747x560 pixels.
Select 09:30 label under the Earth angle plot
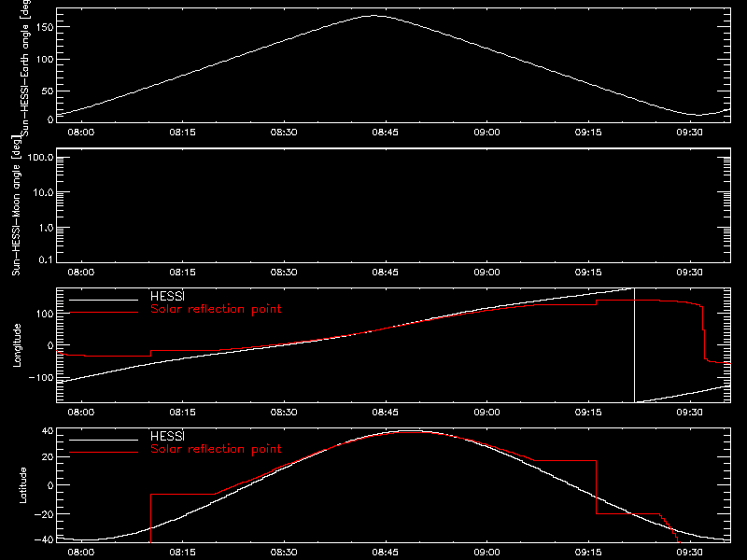689,133
